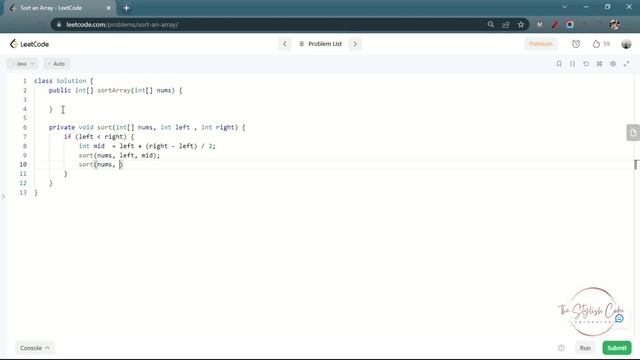
Task: Click the 'int mid' declaration line
Action: tap(147, 146)
